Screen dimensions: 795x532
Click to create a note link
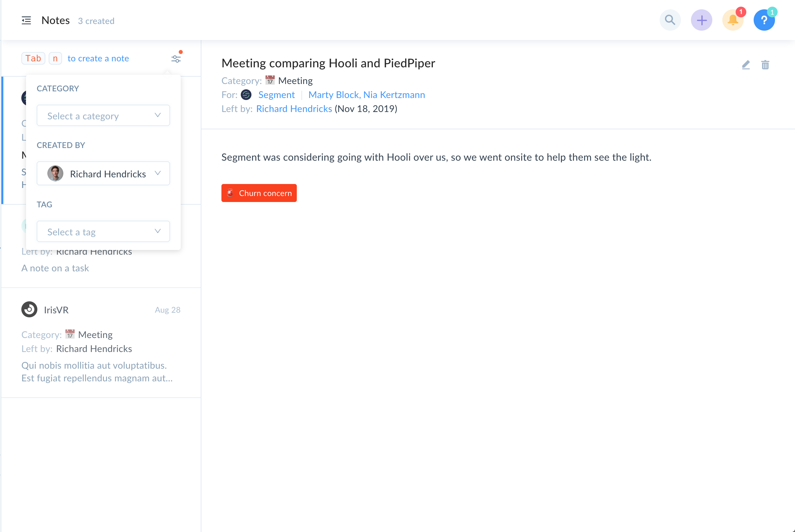[98, 58]
